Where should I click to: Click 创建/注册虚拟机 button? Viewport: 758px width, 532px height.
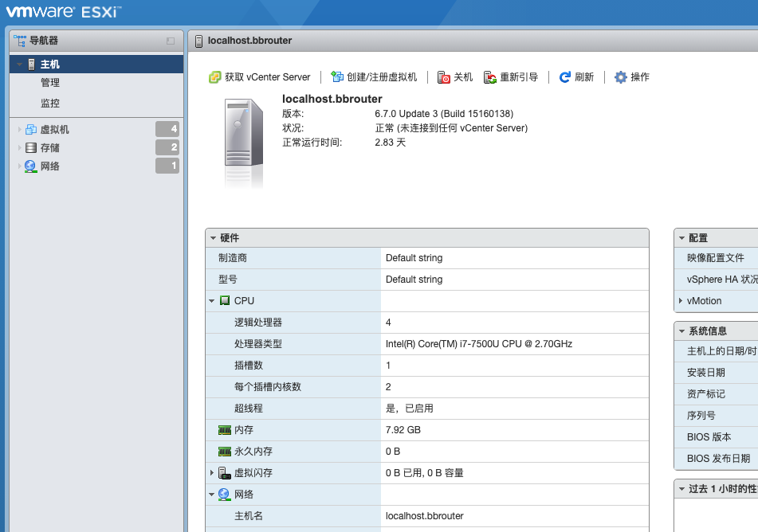pyautogui.click(x=374, y=77)
